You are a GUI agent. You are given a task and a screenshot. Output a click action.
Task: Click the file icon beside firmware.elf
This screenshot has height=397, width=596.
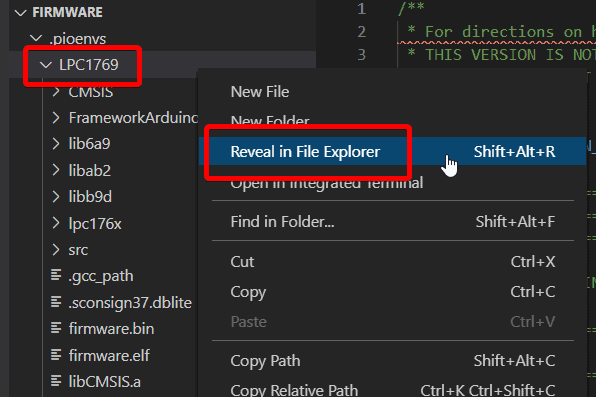pos(56,355)
